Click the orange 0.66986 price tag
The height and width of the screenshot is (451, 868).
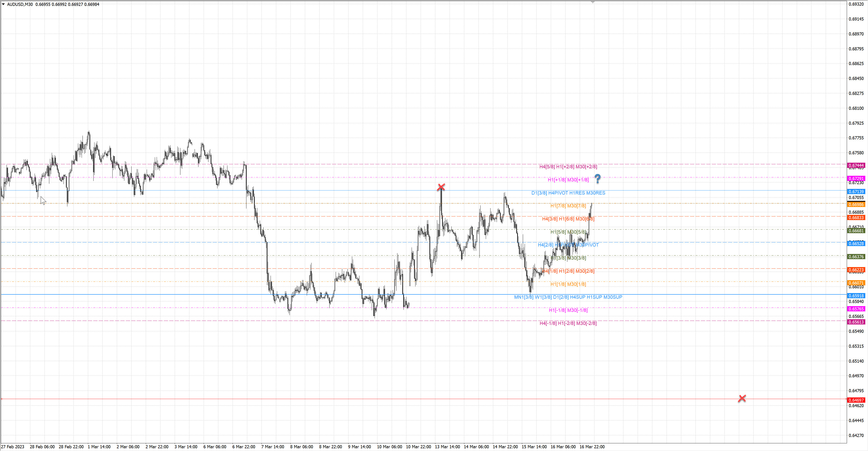pyautogui.click(x=856, y=204)
